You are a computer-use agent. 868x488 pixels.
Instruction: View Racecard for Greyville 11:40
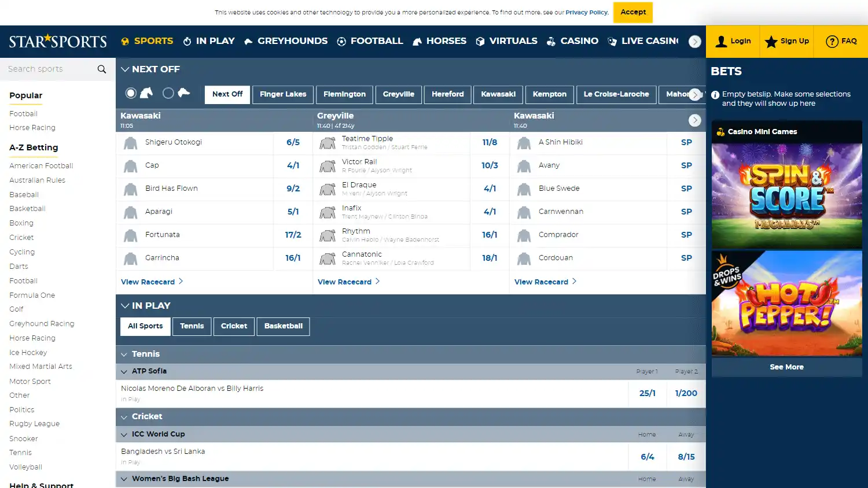[x=348, y=282]
